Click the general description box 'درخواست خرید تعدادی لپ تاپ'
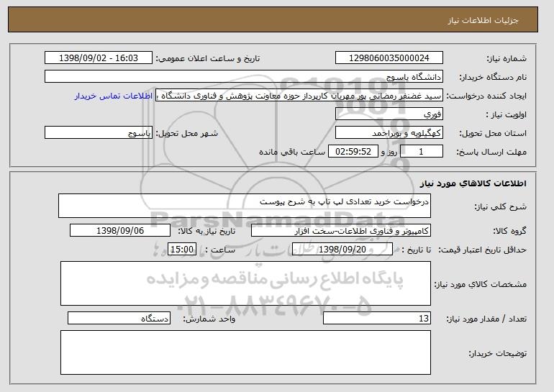Viewport: 554px width, 392px height. (245, 206)
